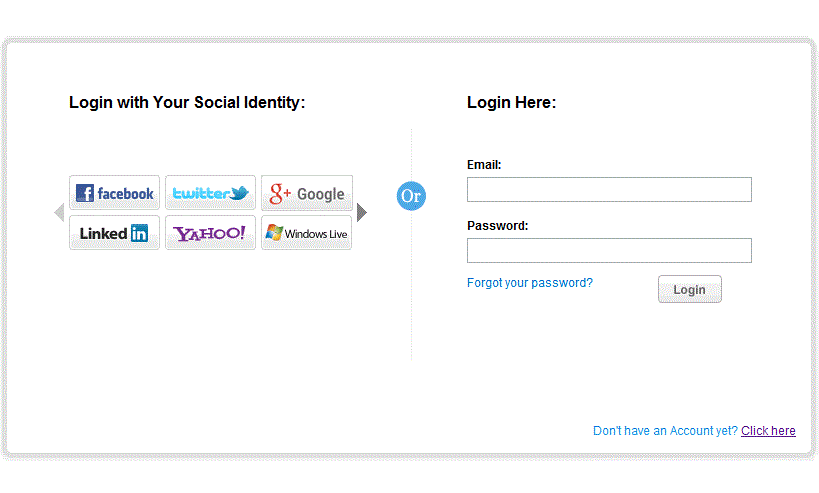Choose the Google+ login option
This screenshot has height=493, width=819.
306,193
